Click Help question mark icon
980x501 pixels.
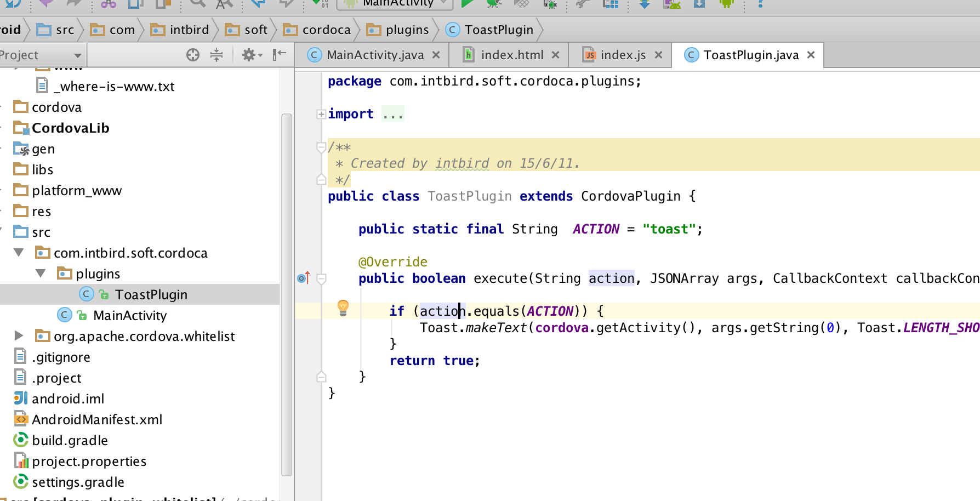point(762,4)
